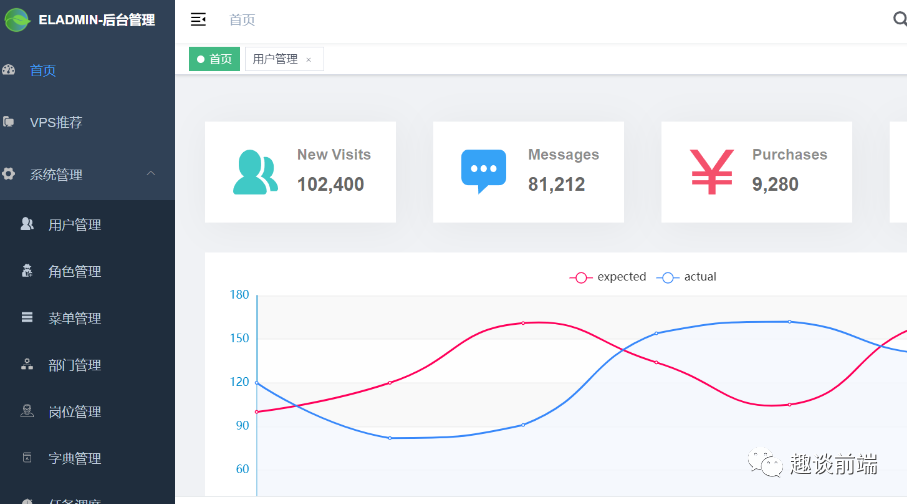The image size is (907, 504).
Task: Click the 150 y-axis label
Action: (239, 338)
